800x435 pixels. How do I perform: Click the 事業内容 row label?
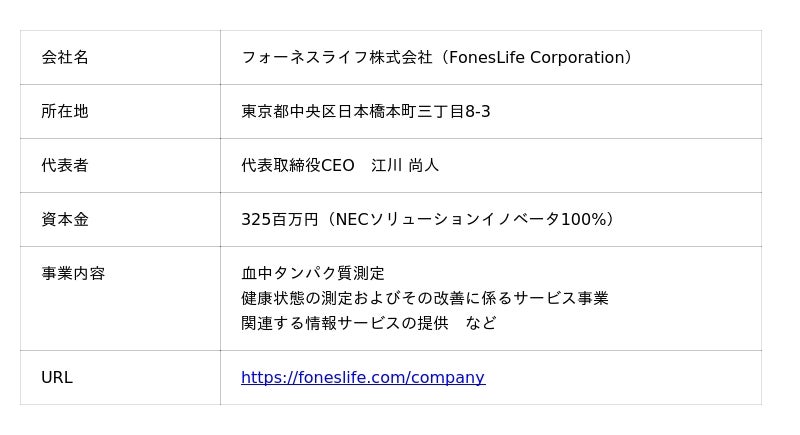click(73, 274)
